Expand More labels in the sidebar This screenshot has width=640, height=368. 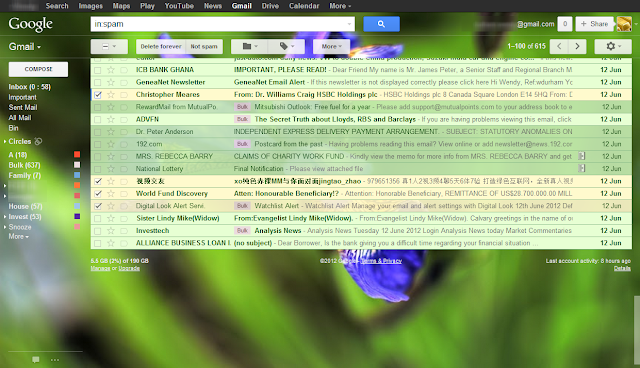19,237
